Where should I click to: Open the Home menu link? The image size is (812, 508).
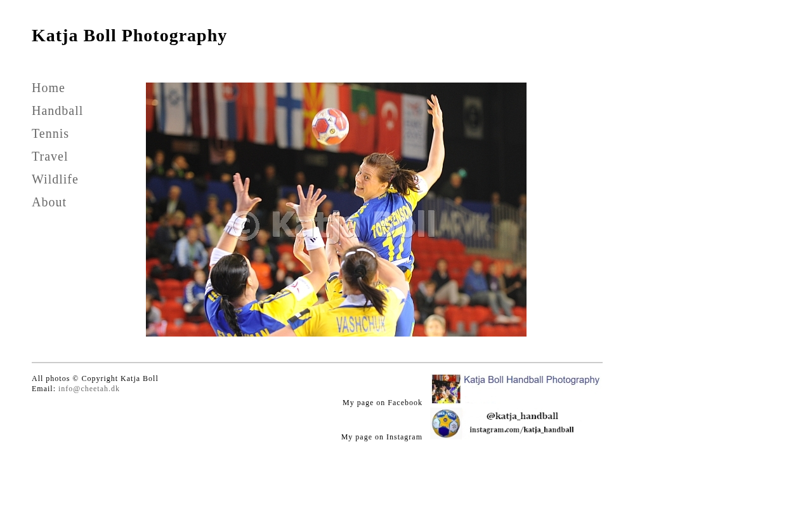pos(48,88)
